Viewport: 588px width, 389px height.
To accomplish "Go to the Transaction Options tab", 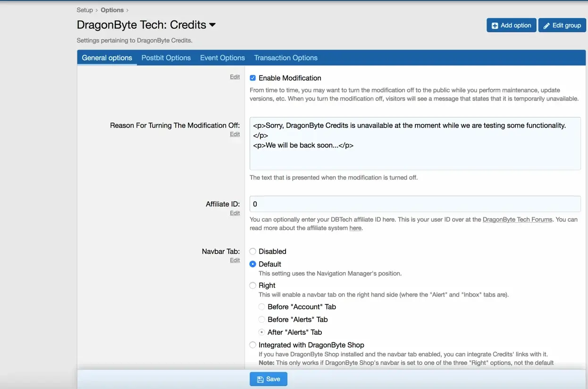I will 286,58.
